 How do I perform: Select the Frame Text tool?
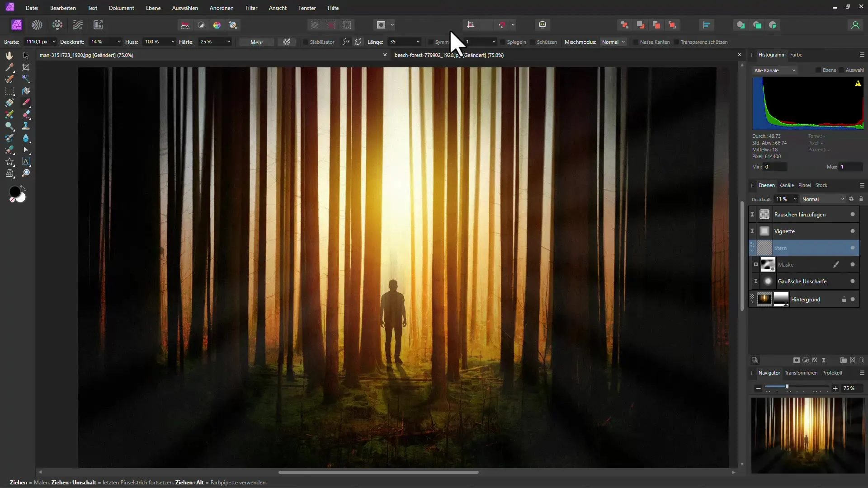pos(26,161)
